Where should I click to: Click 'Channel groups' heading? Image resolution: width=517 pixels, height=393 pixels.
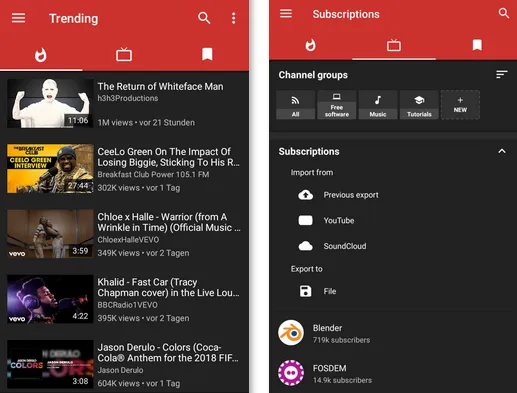(313, 75)
